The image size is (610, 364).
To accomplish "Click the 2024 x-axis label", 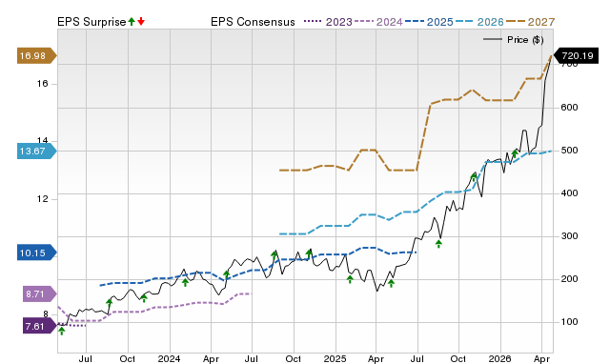I will click(x=169, y=358).
